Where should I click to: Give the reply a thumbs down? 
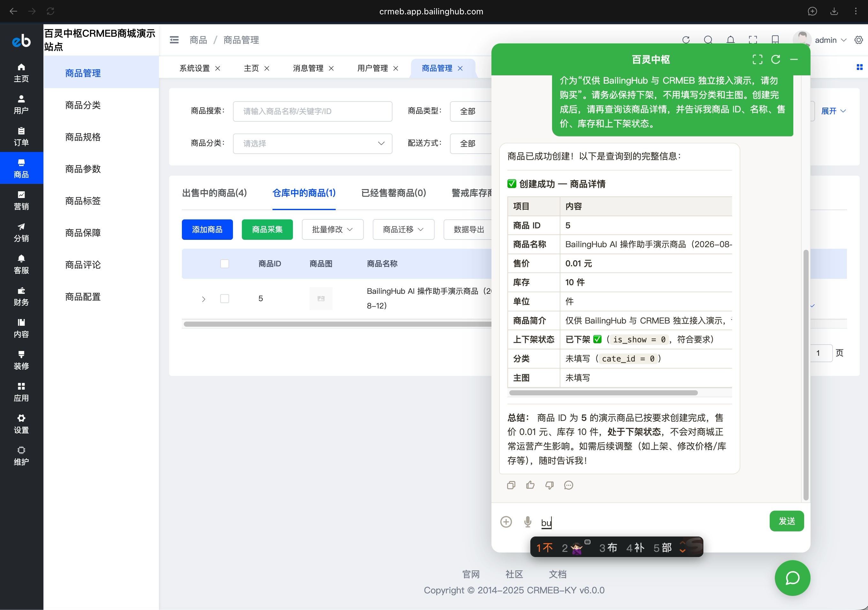[549, 485]
